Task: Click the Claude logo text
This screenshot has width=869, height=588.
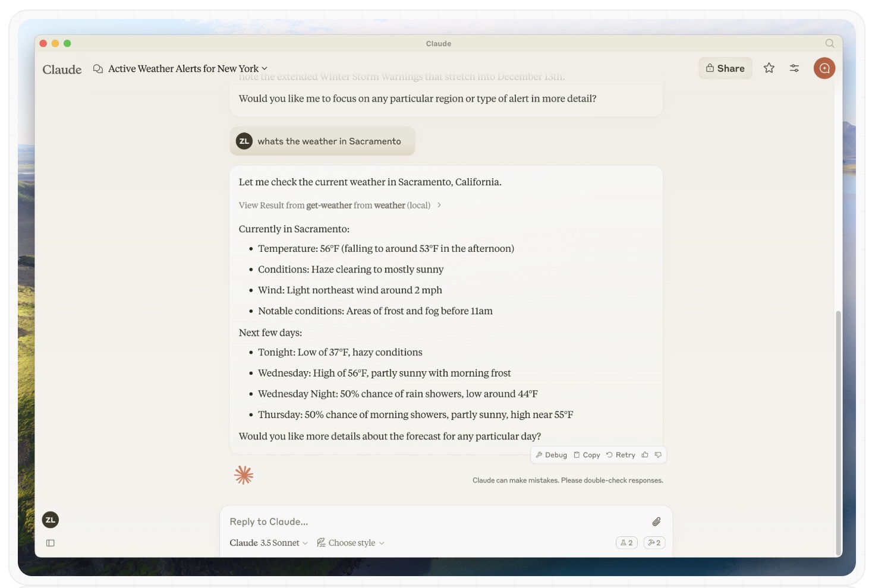Action: click(62, 69)
